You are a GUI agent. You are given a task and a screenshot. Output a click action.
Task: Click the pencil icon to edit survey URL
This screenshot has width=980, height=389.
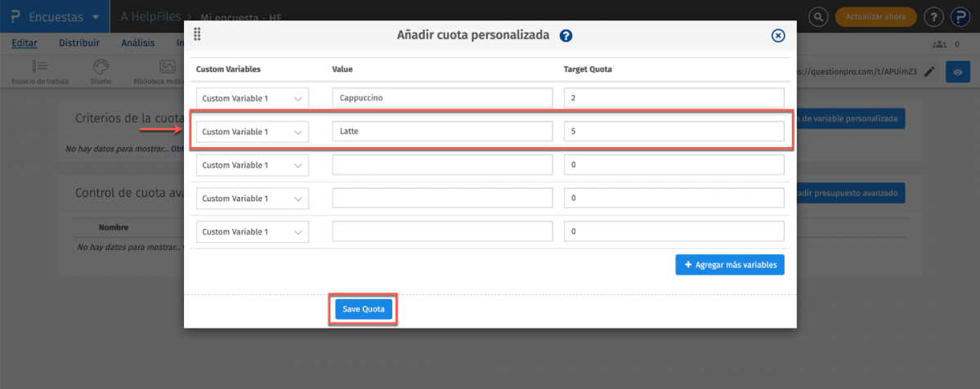929,72
